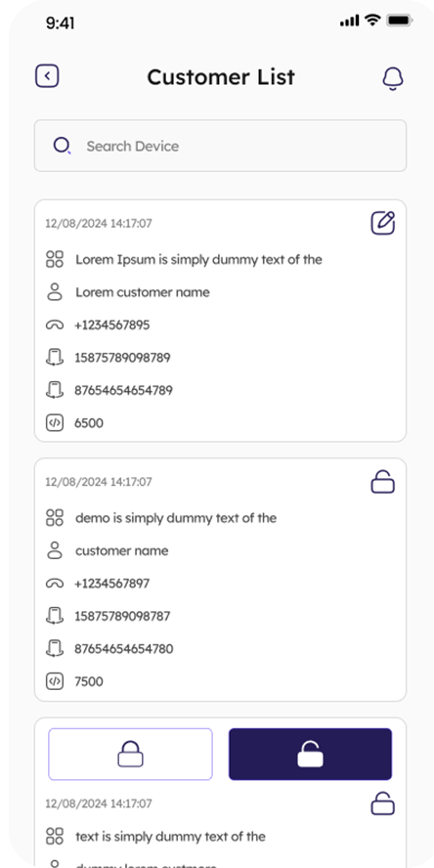Click the code icon next to 6500
This screenshot has height=868, width=434.
click(55, 423)
